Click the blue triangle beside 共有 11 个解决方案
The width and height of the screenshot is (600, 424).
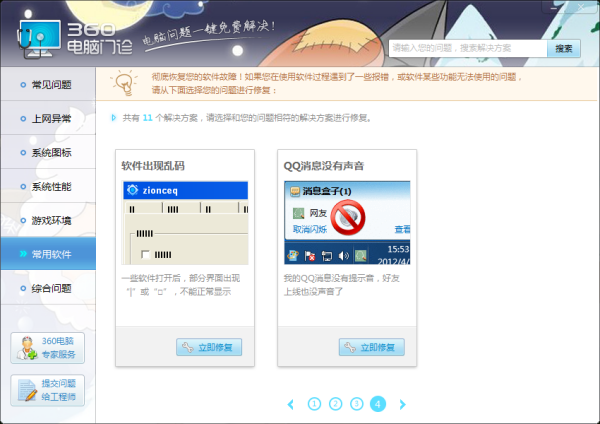tap(113, 117)
